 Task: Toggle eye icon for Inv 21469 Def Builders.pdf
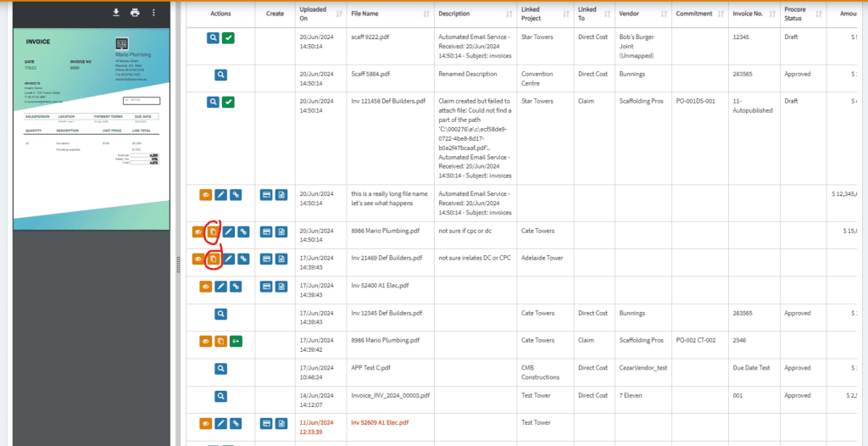point(198,259)
